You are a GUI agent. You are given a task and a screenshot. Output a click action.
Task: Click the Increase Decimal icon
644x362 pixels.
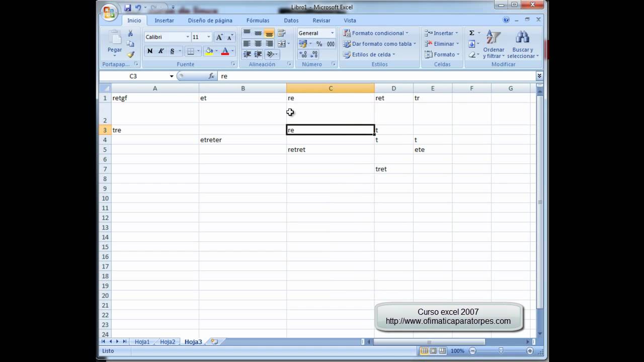click(x=303, y=54)
